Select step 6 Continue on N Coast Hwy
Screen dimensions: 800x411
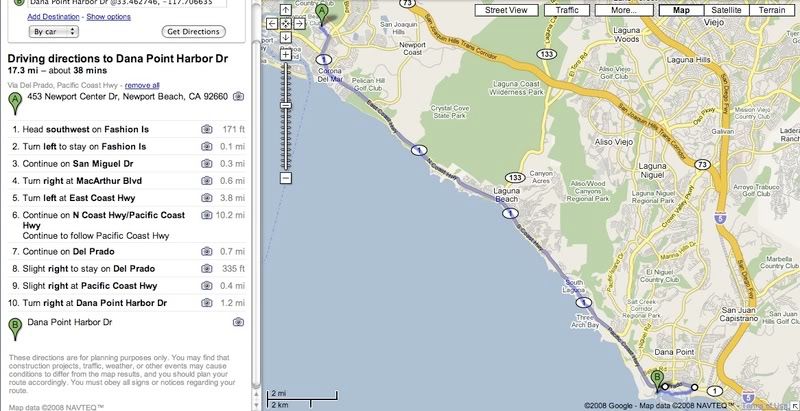[x=127, y=225]
